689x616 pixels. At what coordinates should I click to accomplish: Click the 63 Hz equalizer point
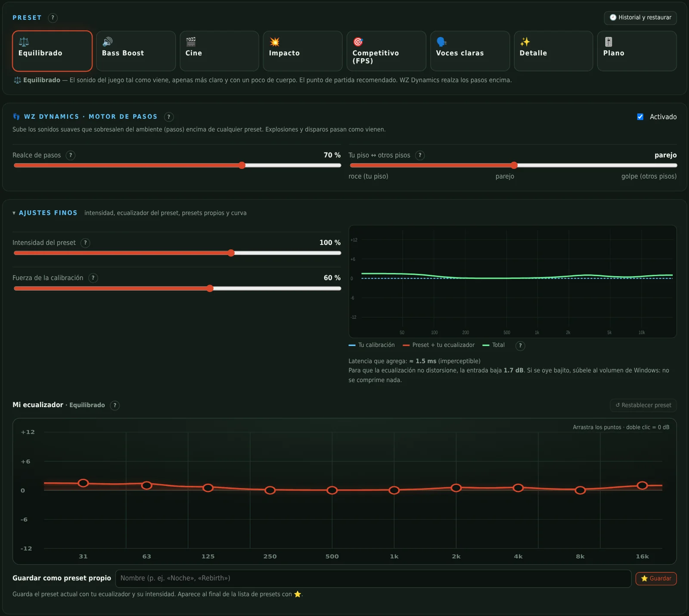(147, 485)
